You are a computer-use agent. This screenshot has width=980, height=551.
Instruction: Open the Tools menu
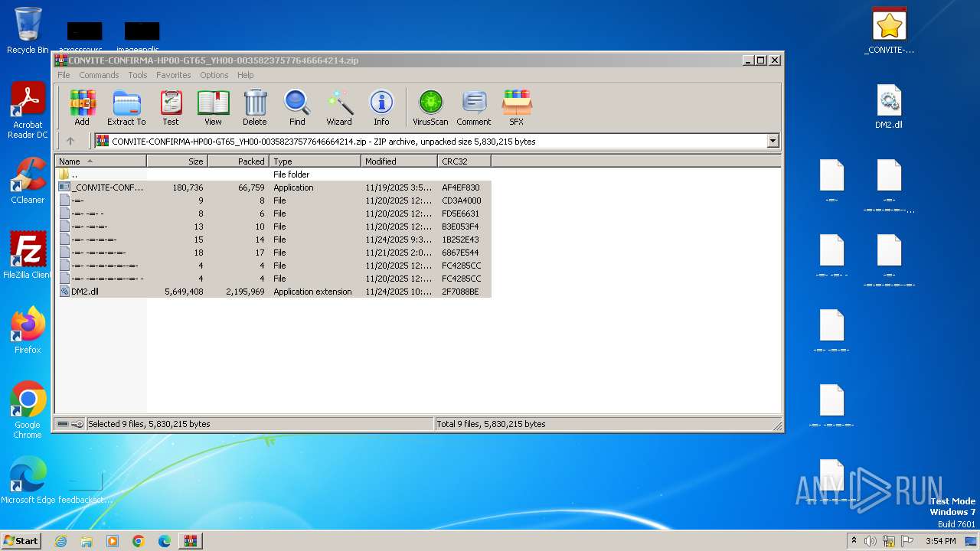(x=138, y=75)
